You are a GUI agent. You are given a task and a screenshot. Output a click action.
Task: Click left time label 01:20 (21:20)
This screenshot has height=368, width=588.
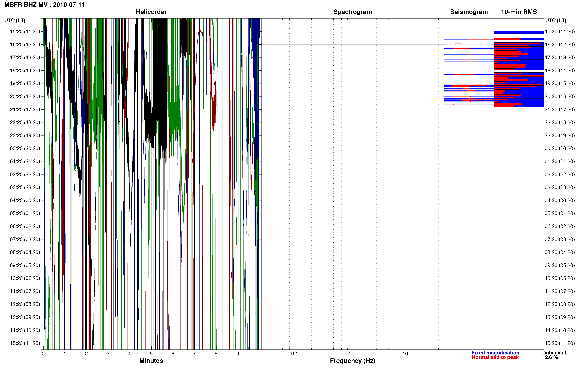25,161
